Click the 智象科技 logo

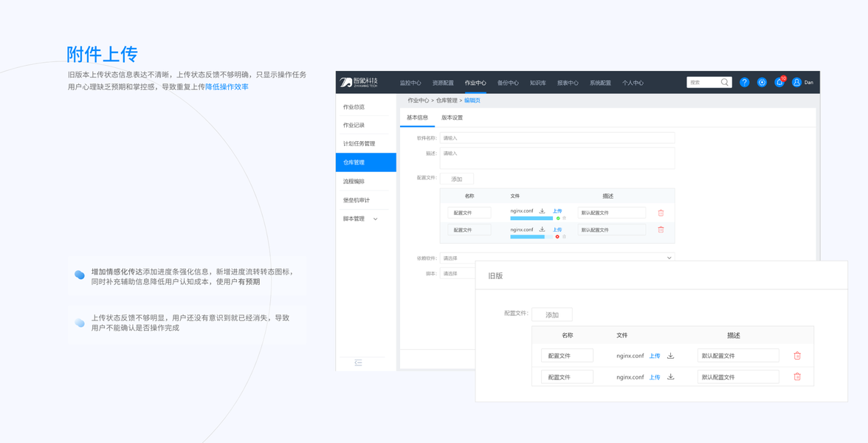[x=359, y=83]
